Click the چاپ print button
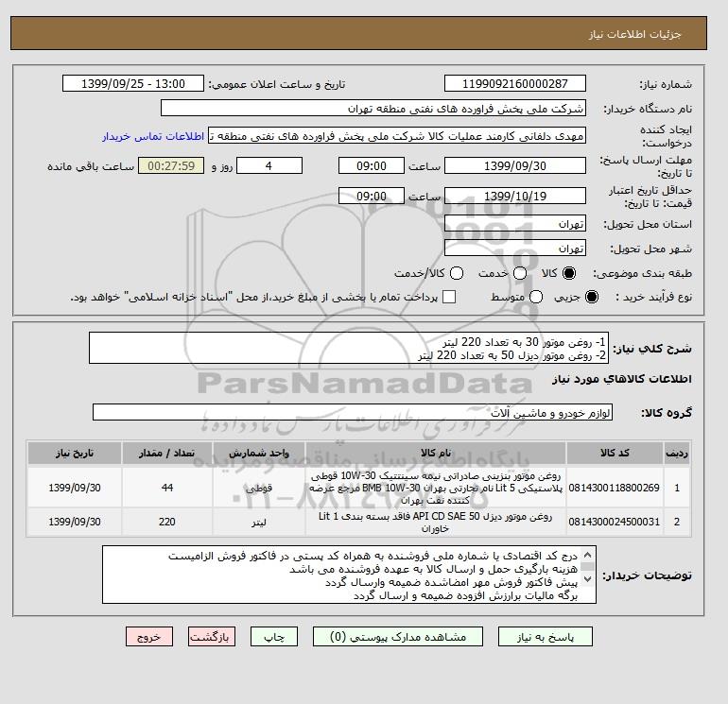The height and width of the screenshot is (704, 728). 274,637
